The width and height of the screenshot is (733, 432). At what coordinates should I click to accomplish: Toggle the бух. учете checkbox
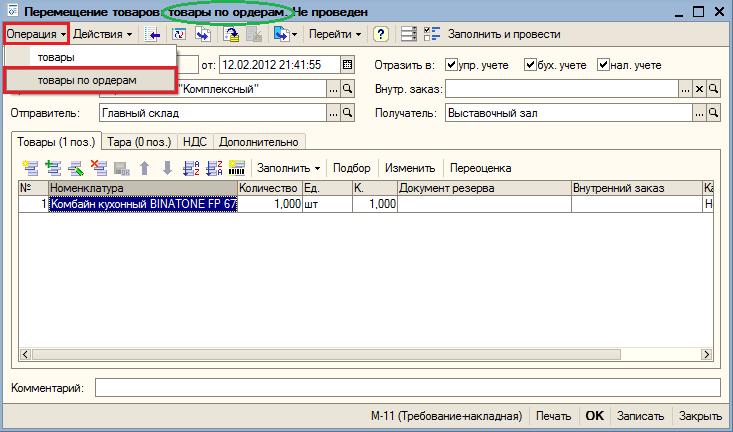coord(530,65)
